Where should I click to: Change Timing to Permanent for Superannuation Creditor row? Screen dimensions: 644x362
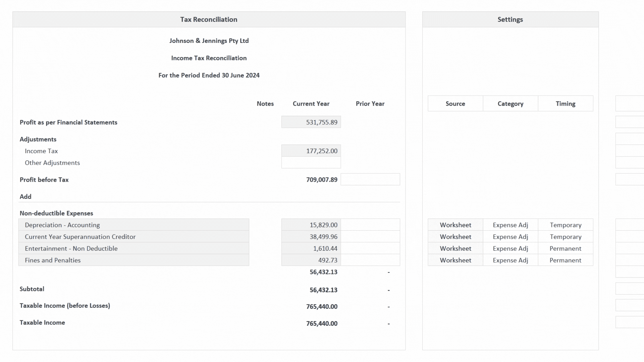[x=566, y=236]
